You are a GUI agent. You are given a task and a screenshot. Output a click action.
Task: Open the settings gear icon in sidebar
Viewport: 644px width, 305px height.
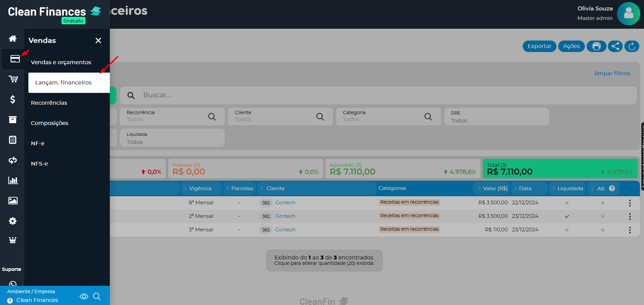(x=13, y=221)
